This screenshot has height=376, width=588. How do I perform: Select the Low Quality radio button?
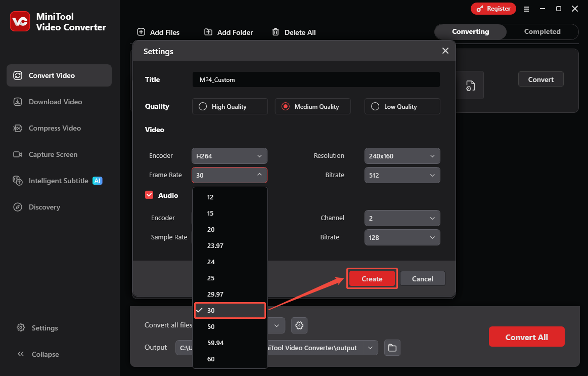[375, 106]
